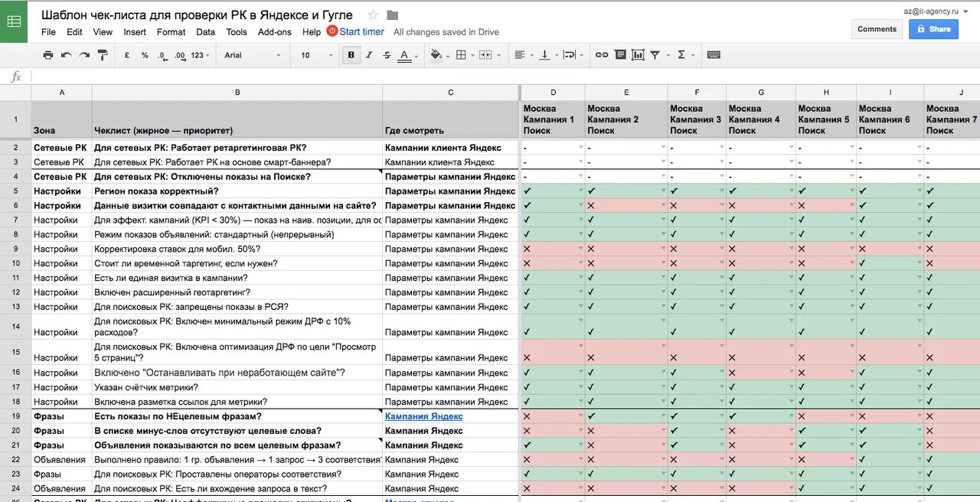Open the functions (Σ) menu
Screen dimensions: 980x502
coord(681,55)
